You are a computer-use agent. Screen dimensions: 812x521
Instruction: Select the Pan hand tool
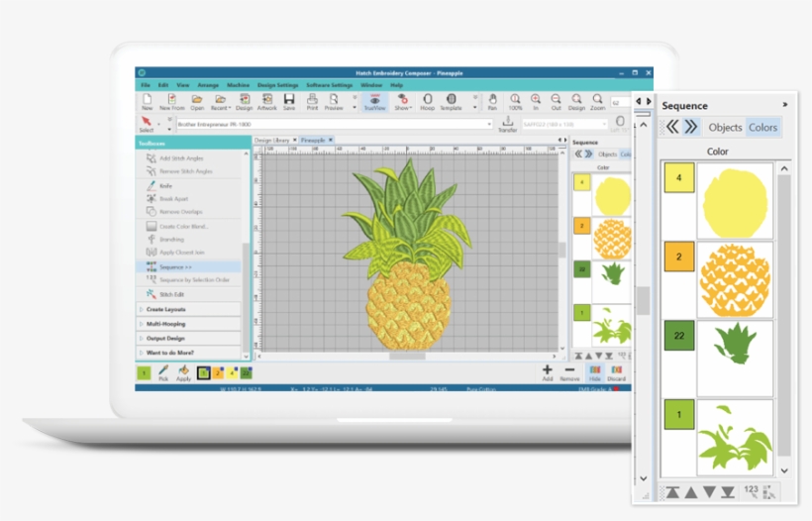click(x=492, y=101)
